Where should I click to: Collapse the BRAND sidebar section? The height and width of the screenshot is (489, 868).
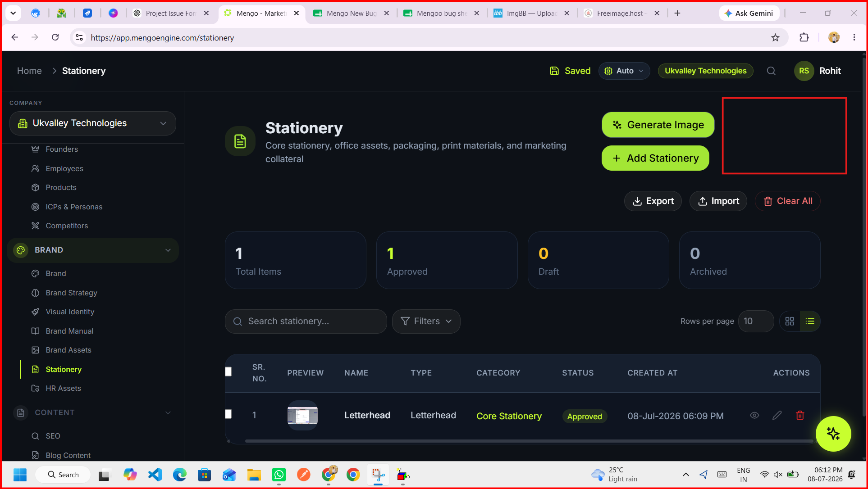coord(93,250)
